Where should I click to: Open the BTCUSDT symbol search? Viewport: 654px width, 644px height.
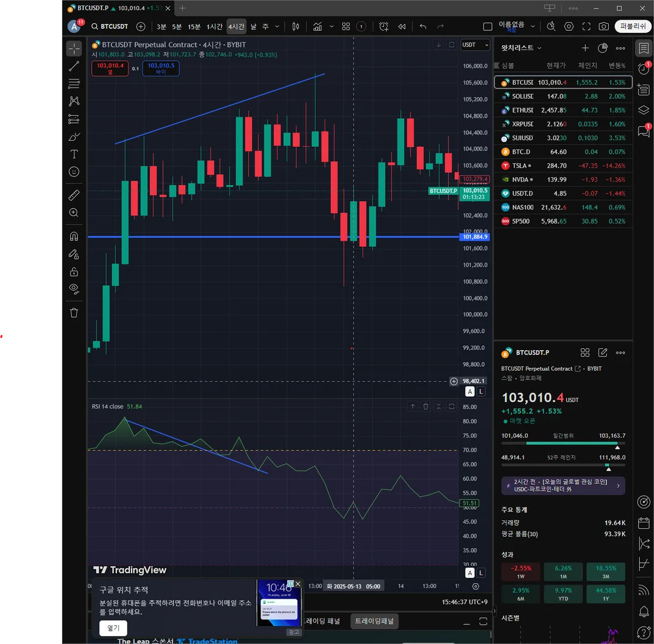(x=110, y=26)
